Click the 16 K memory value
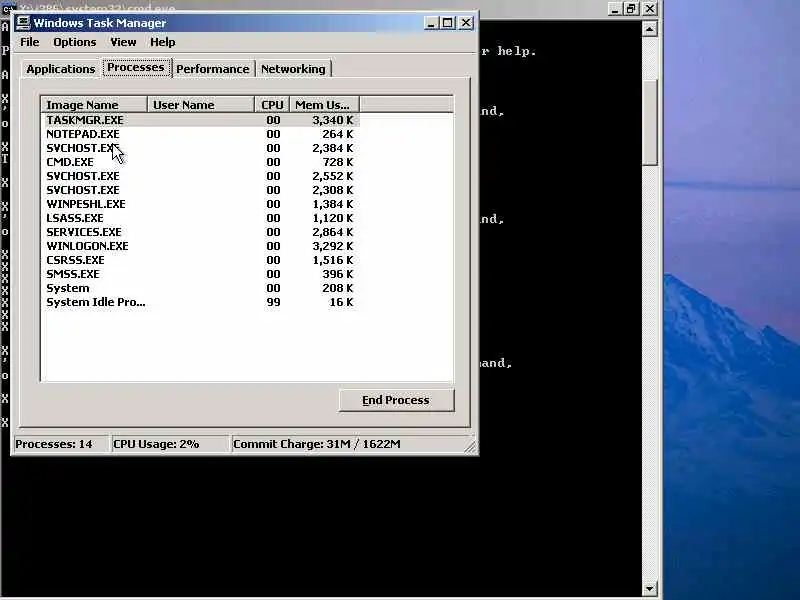800x600 pixels. click(x=341, y=302)
